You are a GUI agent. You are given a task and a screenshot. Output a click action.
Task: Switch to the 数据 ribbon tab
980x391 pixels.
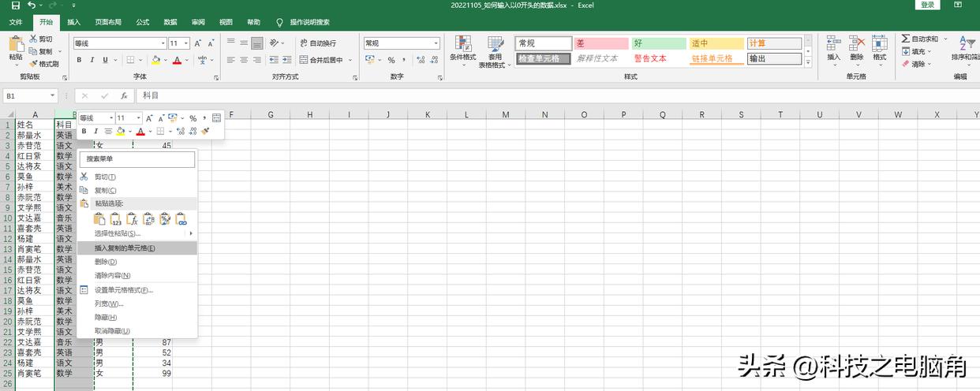tap(170, 22)
